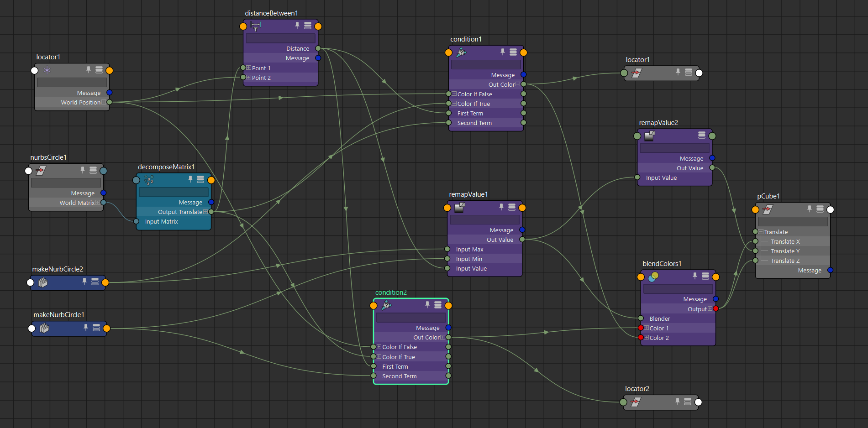Click the filter field in condition1 node
This screenshot has width=868, height=428.
486,65
